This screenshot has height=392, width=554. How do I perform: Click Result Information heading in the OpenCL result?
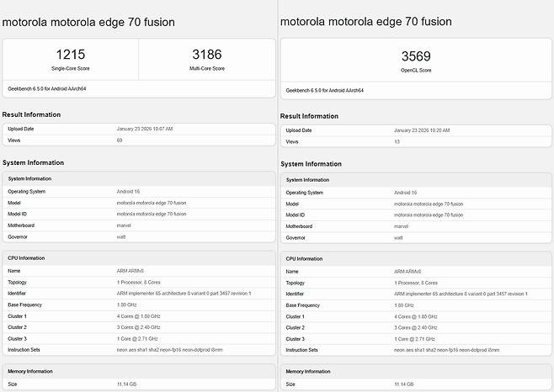(x=311, y=116)
